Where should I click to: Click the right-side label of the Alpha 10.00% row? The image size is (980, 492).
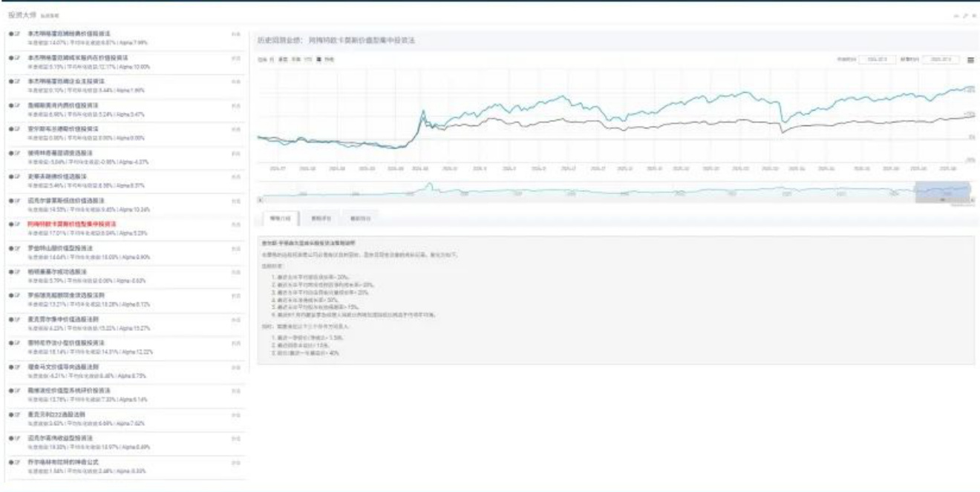coord(235,57)
